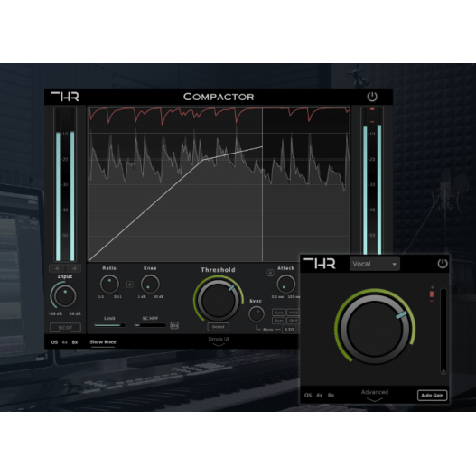Click OS label in Compactor footer
This screenshot has width=476, height=476.
click(x=54, y=342)
